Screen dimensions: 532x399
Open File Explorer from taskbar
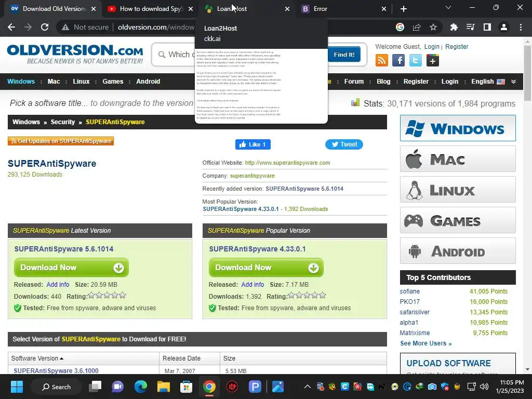tap(164, 387)
